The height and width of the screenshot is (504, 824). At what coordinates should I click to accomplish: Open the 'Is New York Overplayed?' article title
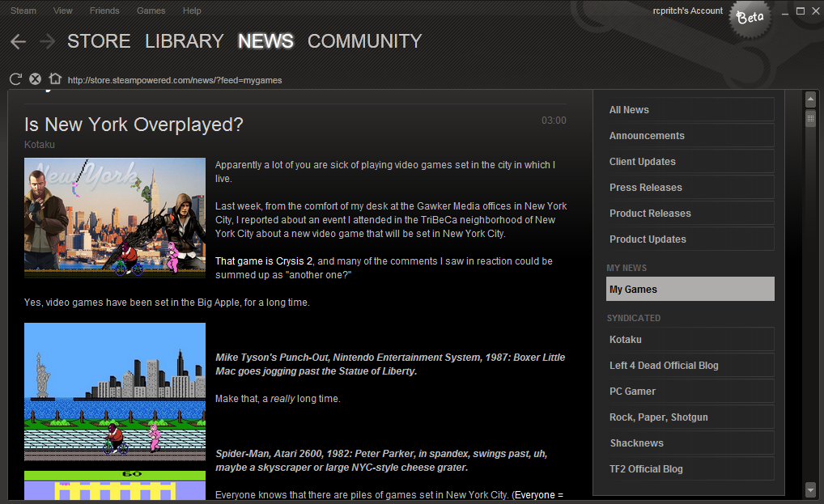[134, 125]
